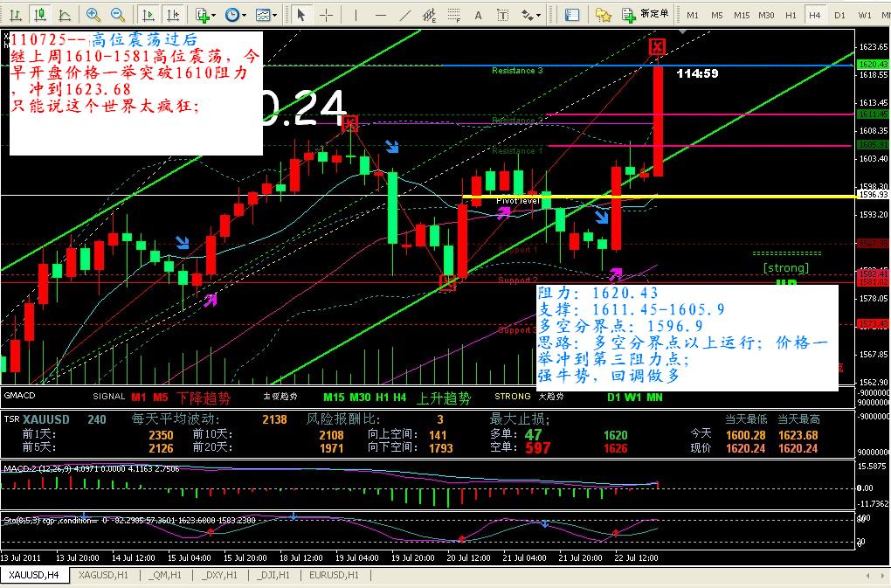
Task: Select the Fibonacci retracement tool
Action: [454, 15]
